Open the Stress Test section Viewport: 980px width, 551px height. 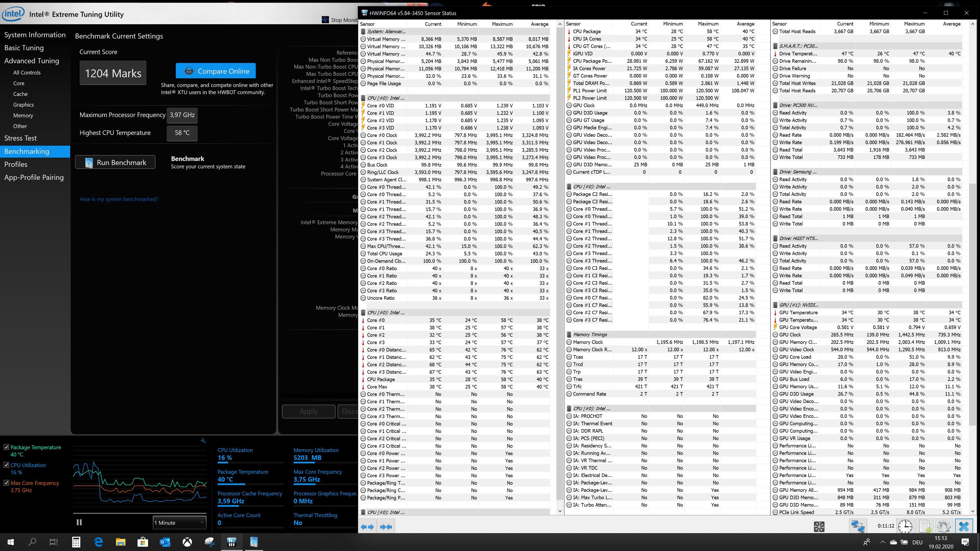click(x=20, y=138)
